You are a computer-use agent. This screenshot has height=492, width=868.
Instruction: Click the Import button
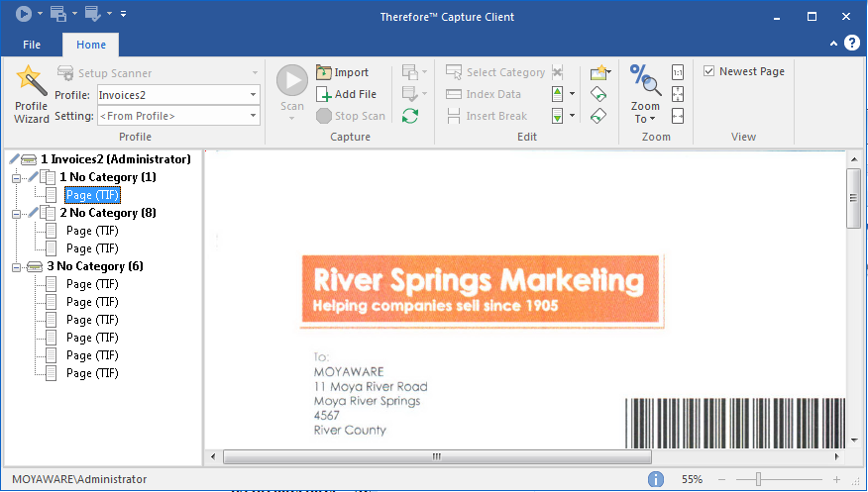[343, 72]
